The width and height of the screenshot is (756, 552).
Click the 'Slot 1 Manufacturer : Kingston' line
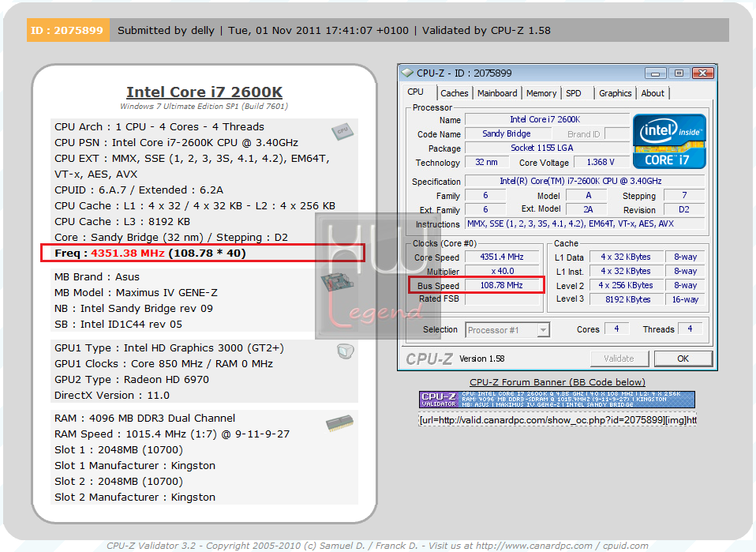[135, 466]
